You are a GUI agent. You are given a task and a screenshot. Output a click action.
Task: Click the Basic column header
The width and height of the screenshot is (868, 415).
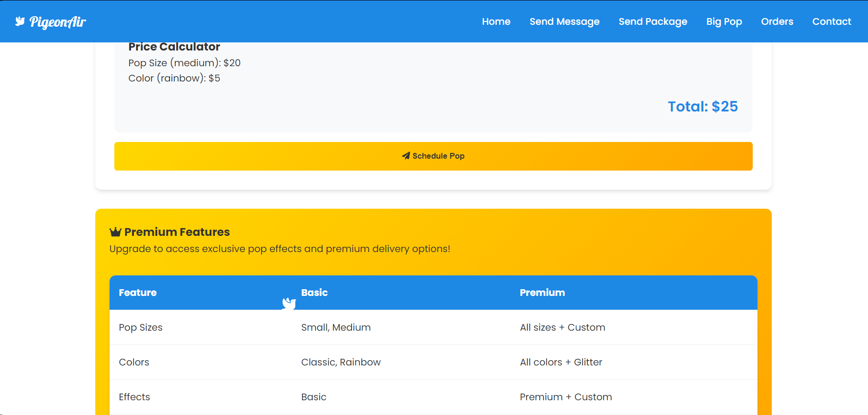(314, 293)
